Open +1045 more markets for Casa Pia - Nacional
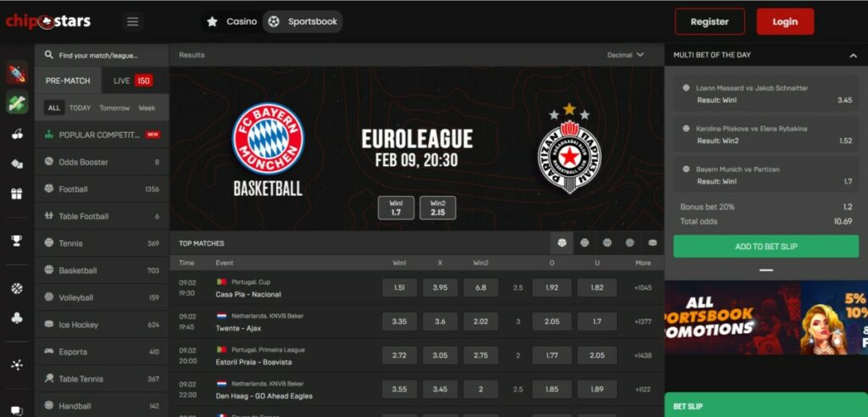Image resolution: width=868 pixels, height=417 pixels. [643, 287]
